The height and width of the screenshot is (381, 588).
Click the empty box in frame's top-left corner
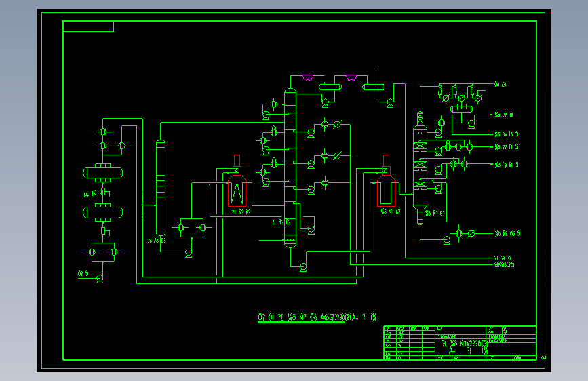[88, 26]
